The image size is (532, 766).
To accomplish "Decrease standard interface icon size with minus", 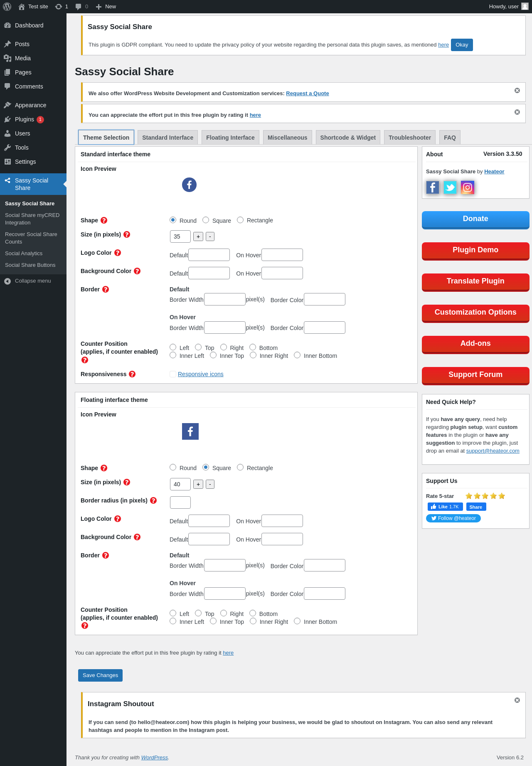I will tap(210, 236).
